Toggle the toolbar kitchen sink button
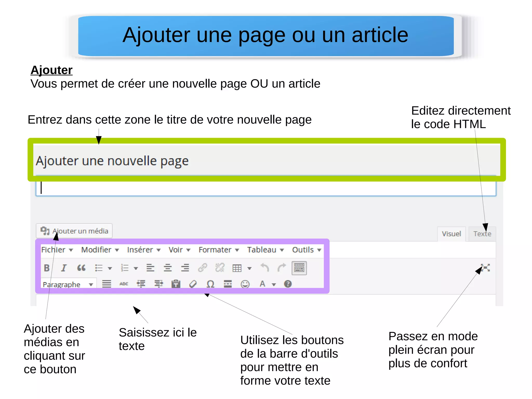 point(299,268)
